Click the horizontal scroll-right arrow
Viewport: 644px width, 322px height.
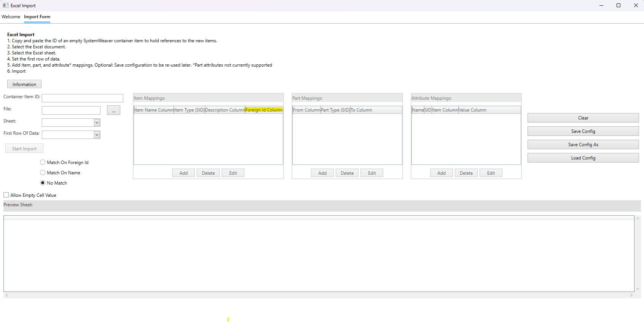[631, 295]
